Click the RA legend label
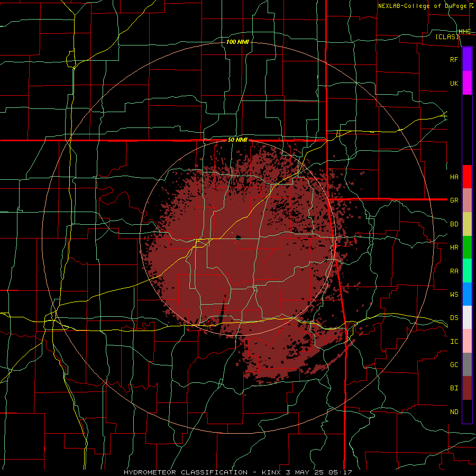This screenshot has height=476, width=476. 454,271
